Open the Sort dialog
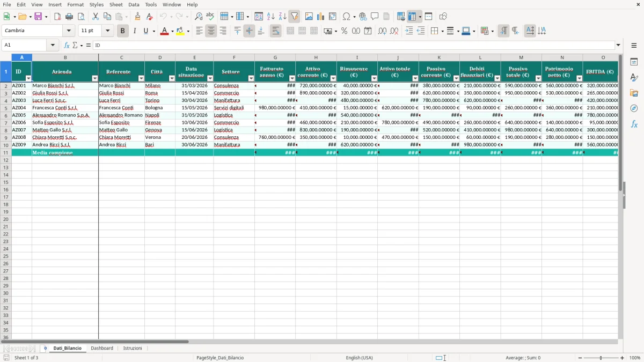This screenshot has height=362, width=644. [x=259, y=17]
